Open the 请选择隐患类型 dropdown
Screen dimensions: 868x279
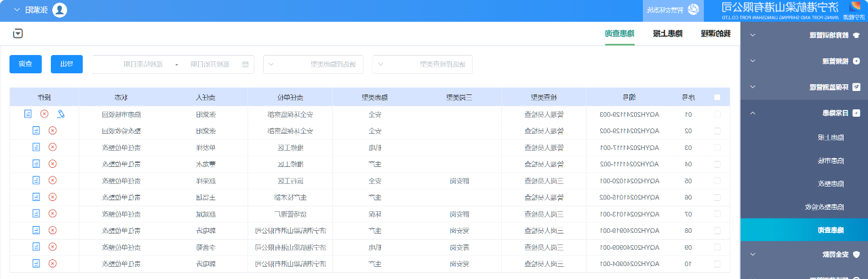(313, 64)
